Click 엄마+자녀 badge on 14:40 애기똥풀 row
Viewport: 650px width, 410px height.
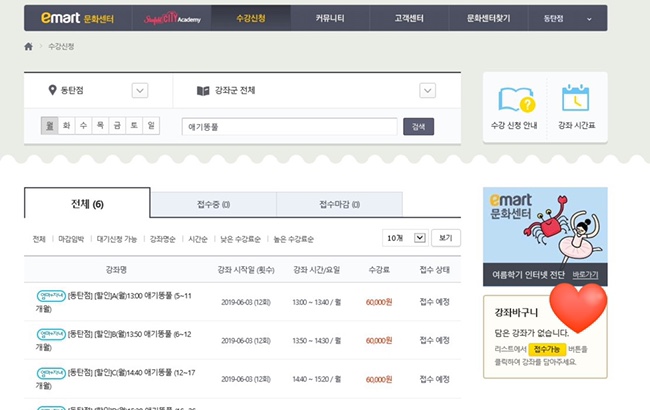[51, 373]
